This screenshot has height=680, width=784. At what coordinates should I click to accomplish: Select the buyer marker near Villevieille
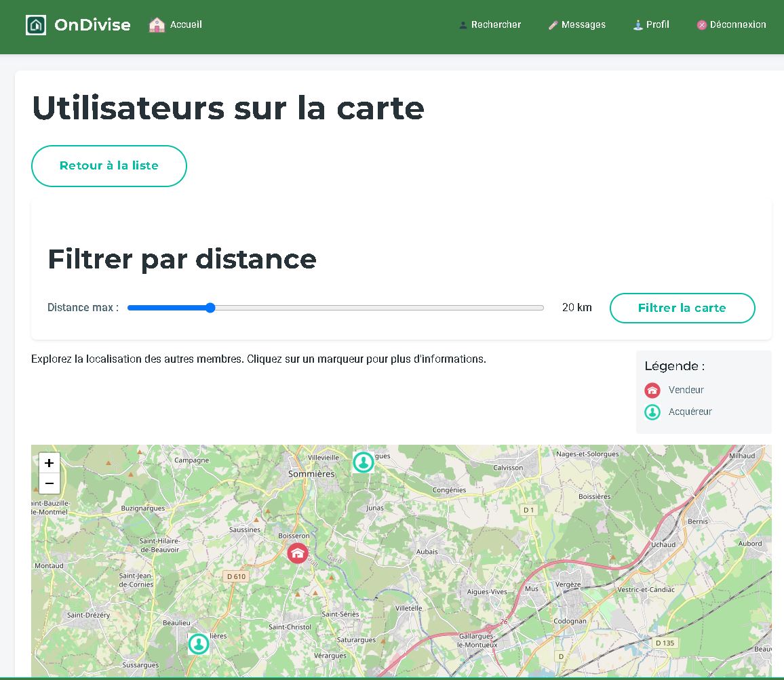tap(364, 462)
